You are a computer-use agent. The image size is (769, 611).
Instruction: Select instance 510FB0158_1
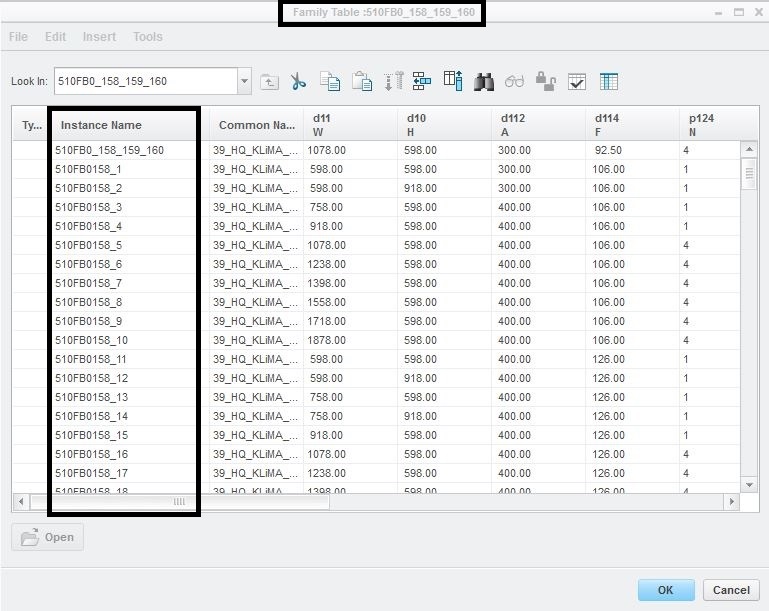(x=88, y=169)
